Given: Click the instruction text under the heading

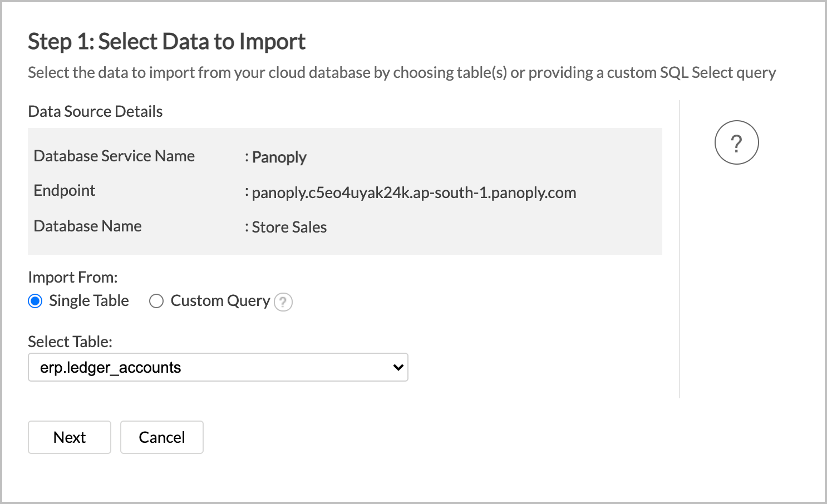Looking at the screenshot, I should [401, 72].
